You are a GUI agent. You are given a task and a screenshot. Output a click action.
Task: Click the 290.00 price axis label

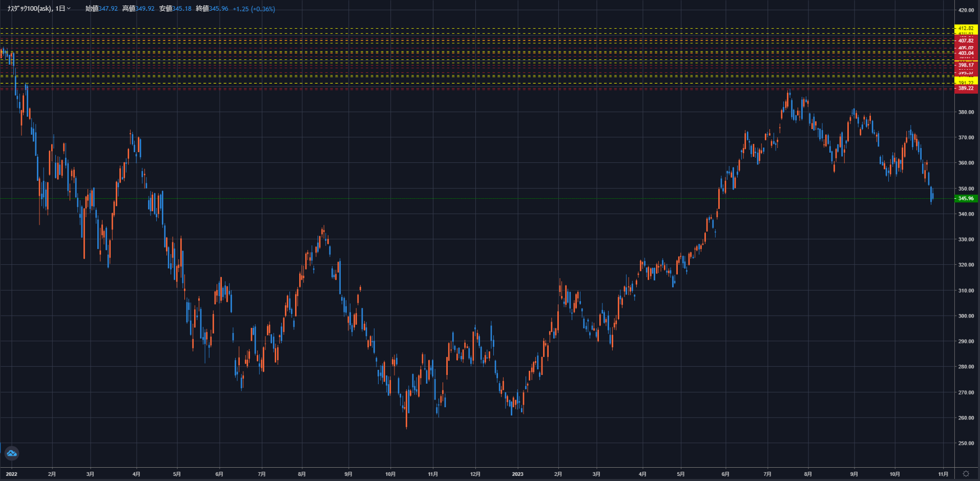[x=966, y=341]
